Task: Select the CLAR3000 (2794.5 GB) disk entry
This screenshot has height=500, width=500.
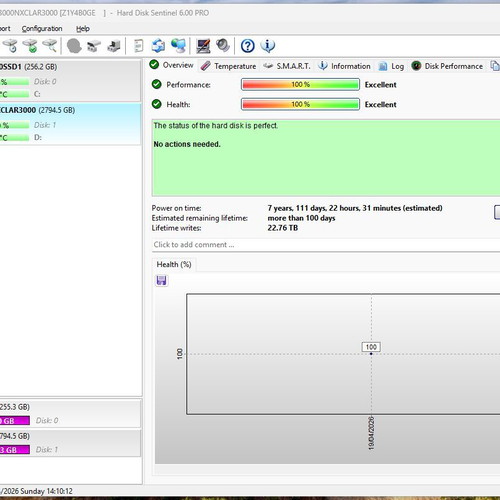Action: point(70,124)
